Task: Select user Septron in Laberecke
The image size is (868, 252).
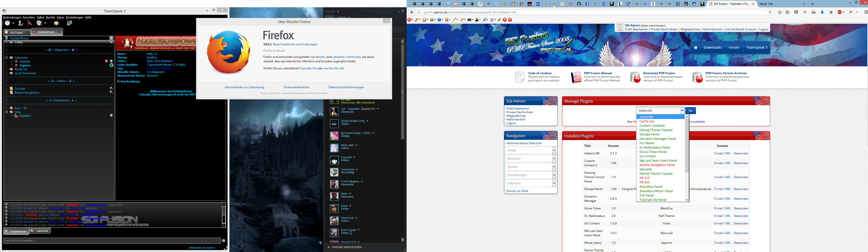Action: [x=25, y=65]
